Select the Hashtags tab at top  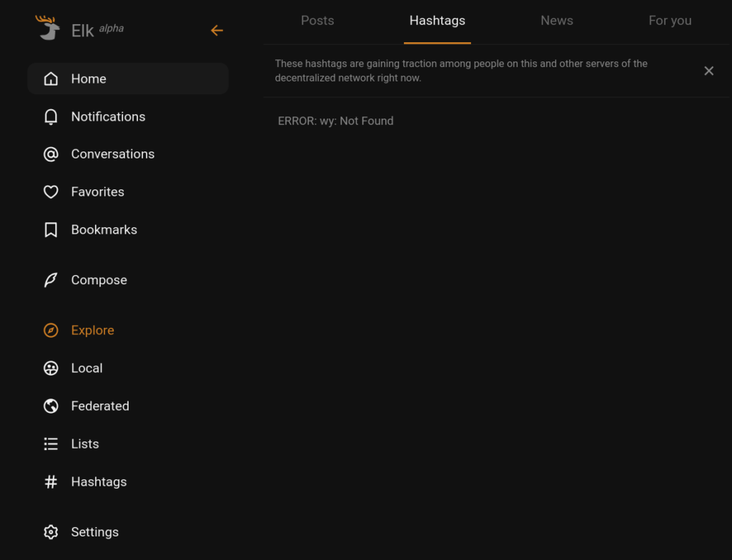tap(437, 21)
